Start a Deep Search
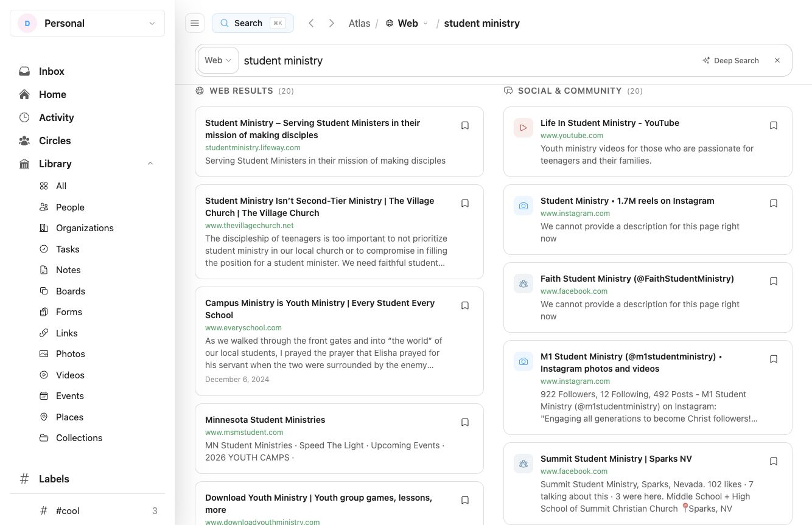812x525 pixels. tap(730, 60)
